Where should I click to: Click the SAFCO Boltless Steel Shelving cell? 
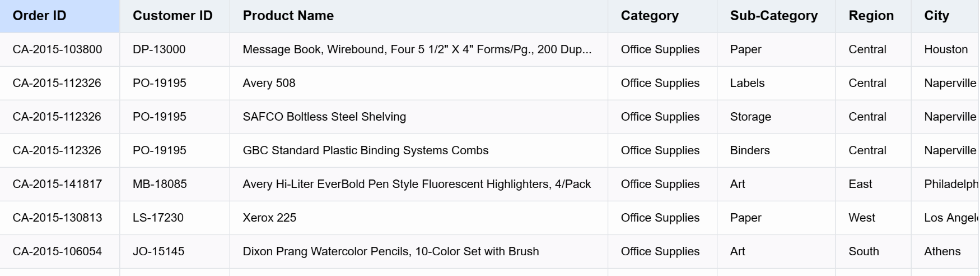(324, 117)
